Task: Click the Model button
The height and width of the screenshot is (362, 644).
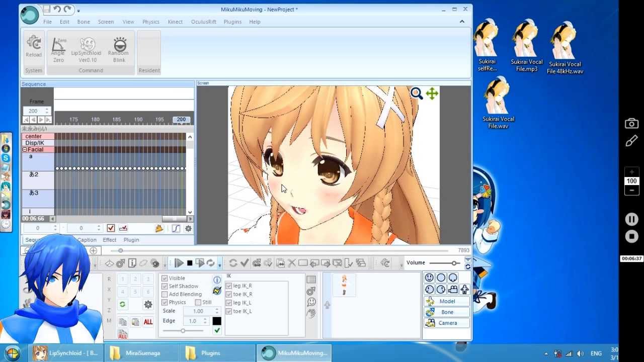Action: point(447,301)
